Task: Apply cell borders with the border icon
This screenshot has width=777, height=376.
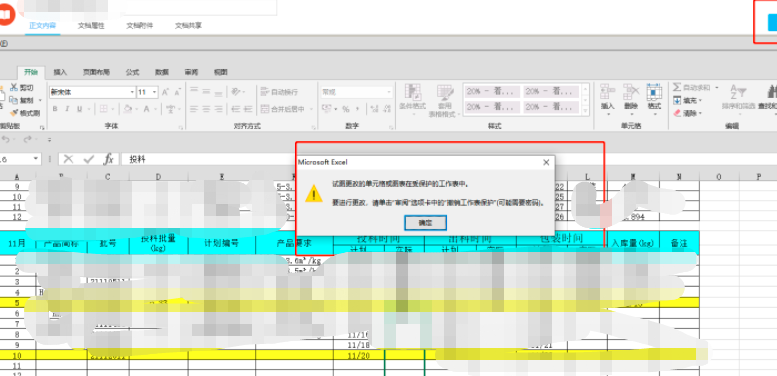Action: point(104,109)
